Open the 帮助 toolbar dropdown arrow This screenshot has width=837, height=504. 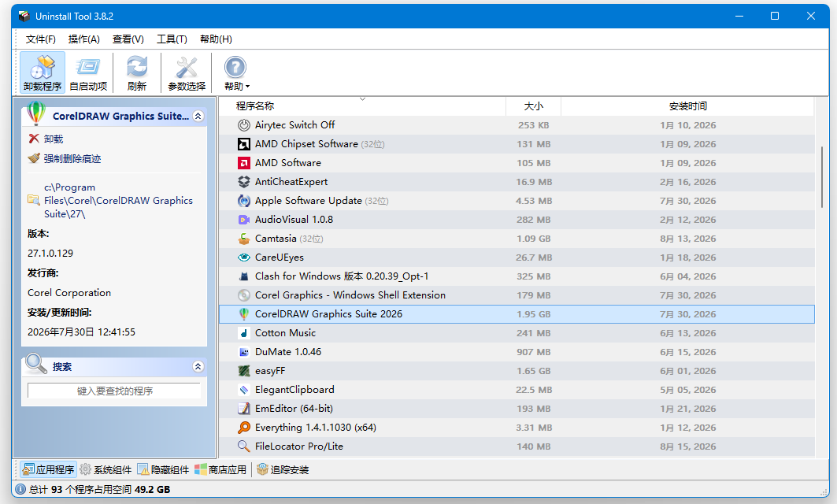pos(248,87)
